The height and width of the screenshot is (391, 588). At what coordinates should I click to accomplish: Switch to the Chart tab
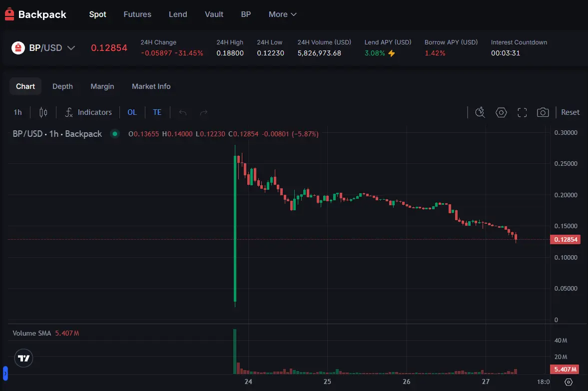click(25, 86)
